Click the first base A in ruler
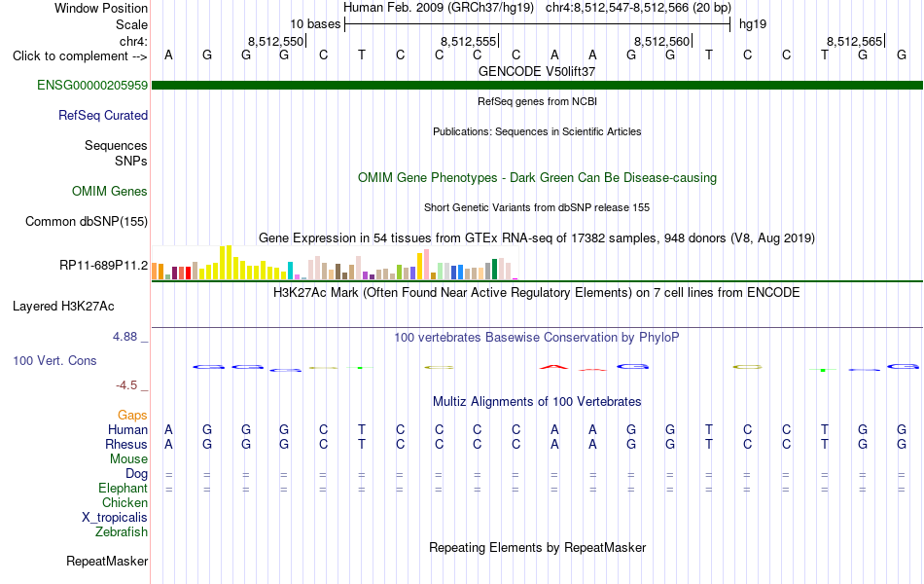The width and height of the screenshot is (924, 584). pos(168,55)
